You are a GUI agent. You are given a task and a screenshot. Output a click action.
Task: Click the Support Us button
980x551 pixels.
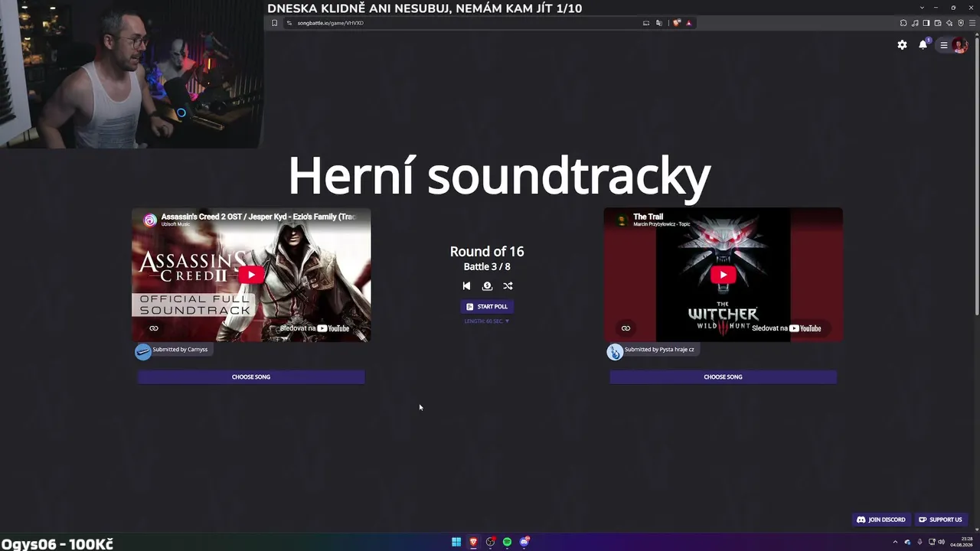pyautogui.click(x=940, y=520)
